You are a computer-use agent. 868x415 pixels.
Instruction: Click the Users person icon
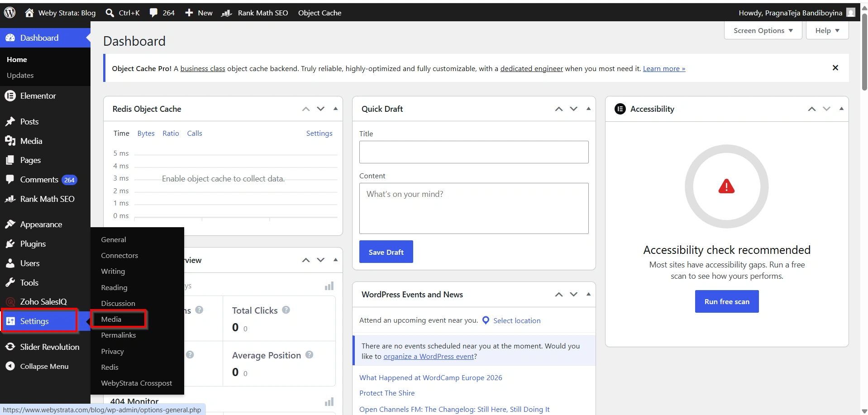10,263
